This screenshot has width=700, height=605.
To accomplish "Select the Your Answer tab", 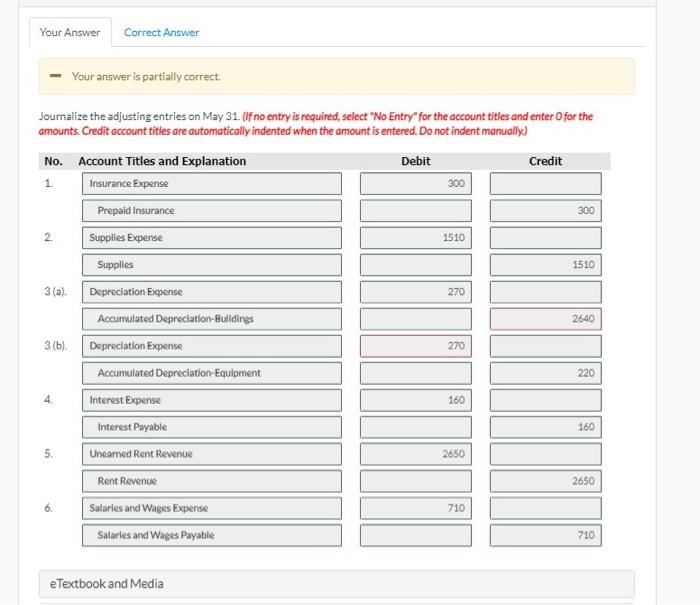I will tap(70, 32).
